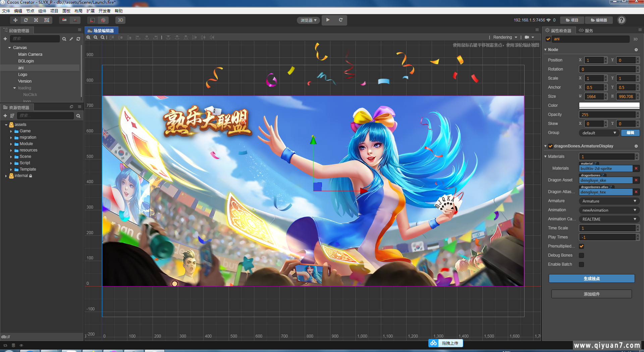
Task: Open the help question mark icon
Action: (622, 20)
